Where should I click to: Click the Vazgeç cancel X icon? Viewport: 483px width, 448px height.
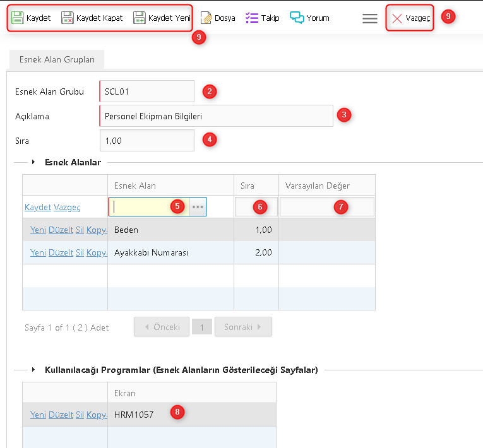click(397, 18)
